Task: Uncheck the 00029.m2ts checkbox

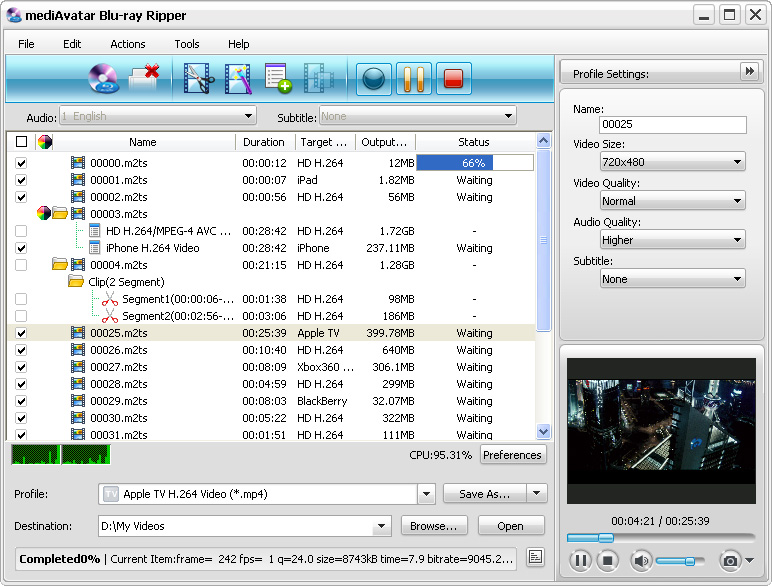Action: click(x=21, y=401)
